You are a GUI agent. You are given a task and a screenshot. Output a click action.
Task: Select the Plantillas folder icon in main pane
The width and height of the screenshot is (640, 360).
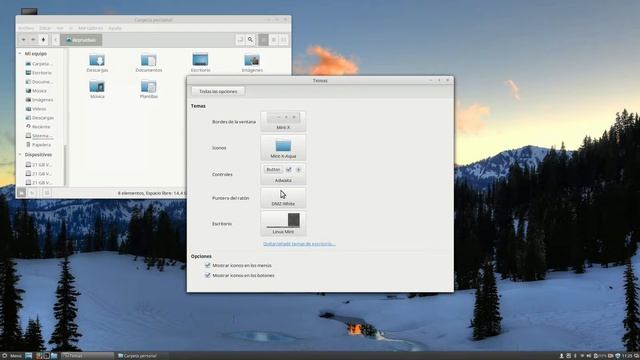pos(149,89)
